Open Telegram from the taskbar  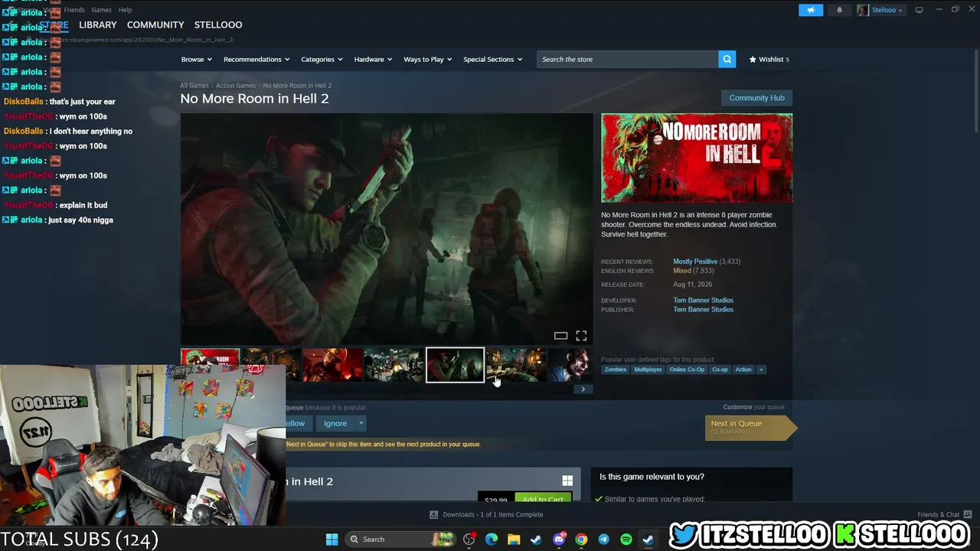603,540
